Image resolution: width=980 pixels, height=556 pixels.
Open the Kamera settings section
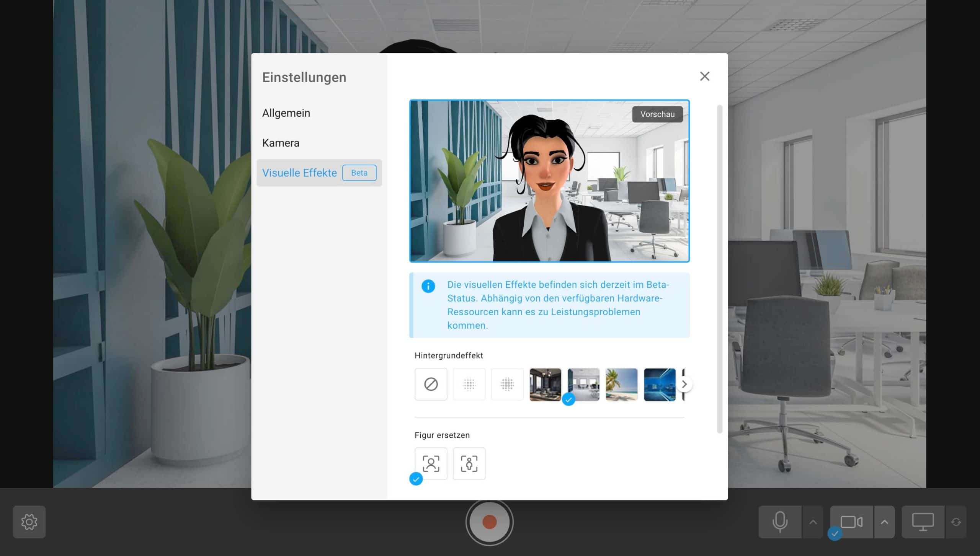[x=281, y=143]
